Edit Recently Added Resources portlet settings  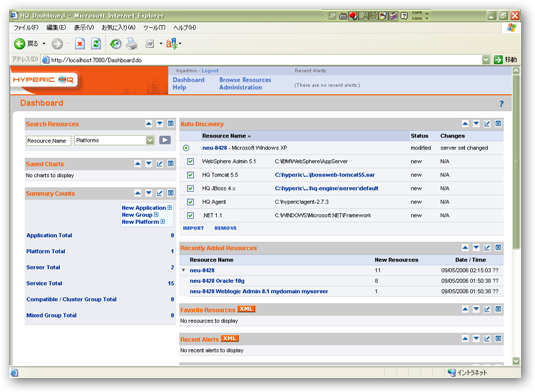487,248
